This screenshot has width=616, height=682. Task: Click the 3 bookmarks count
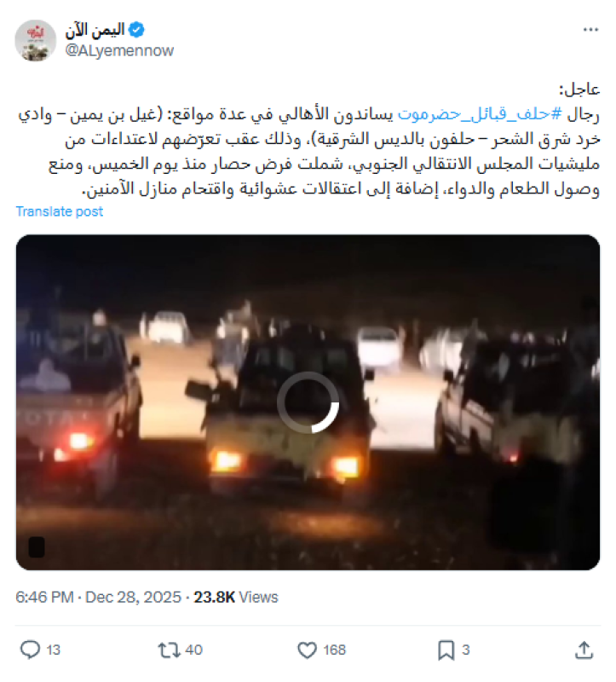[465, 650]
